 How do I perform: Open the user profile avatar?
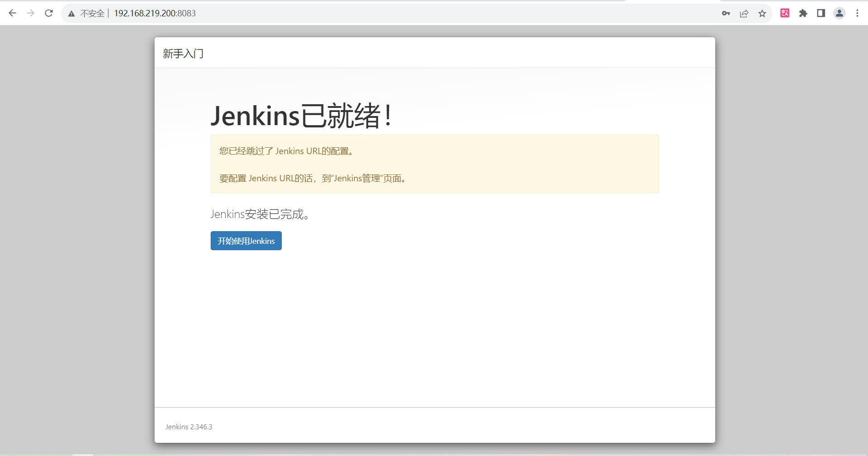click(x=839, y=13)
